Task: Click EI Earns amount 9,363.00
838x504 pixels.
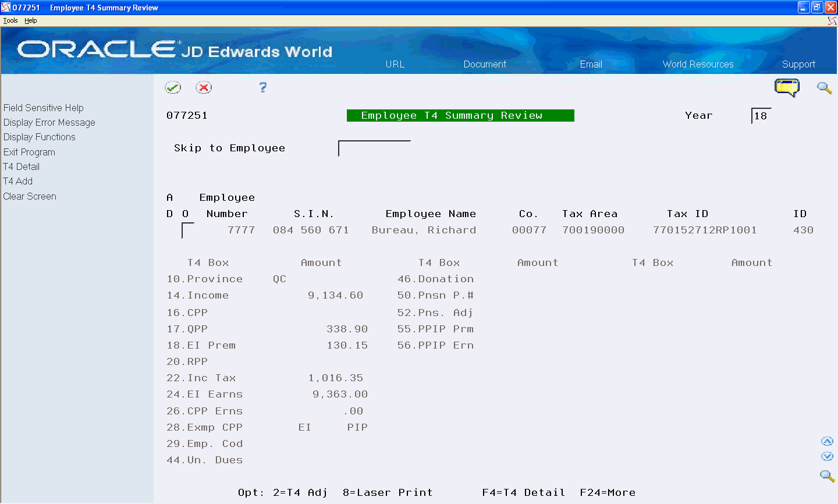Action: pyautogui.click(x=340, y=395)
